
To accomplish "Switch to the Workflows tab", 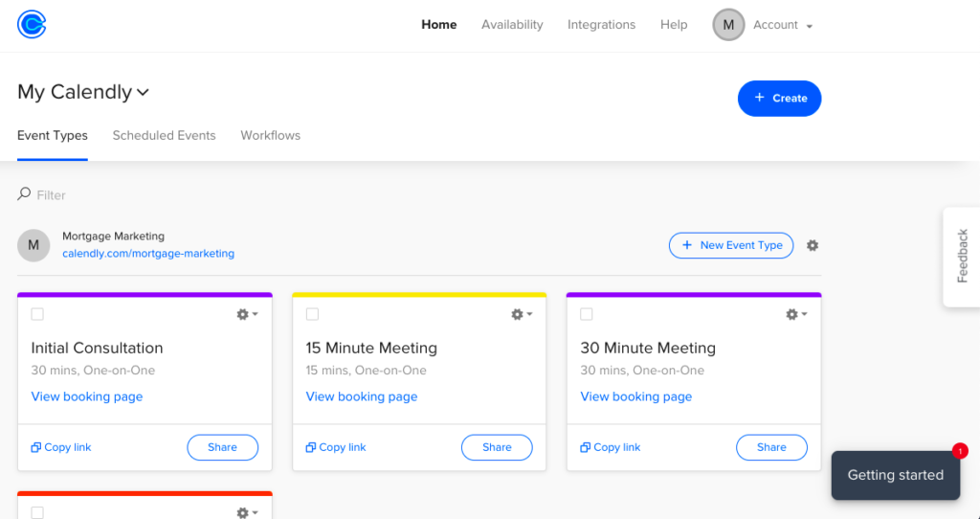I will click(270, 136).
